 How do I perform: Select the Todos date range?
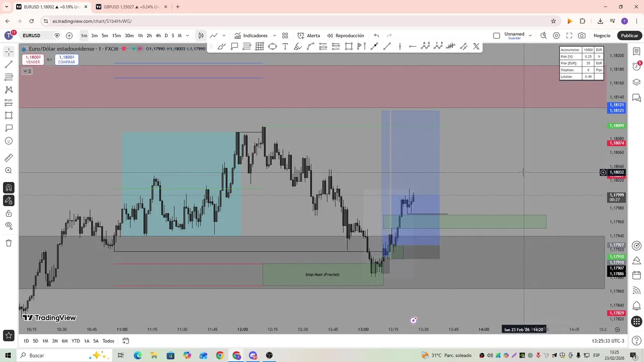click(108, 341)
